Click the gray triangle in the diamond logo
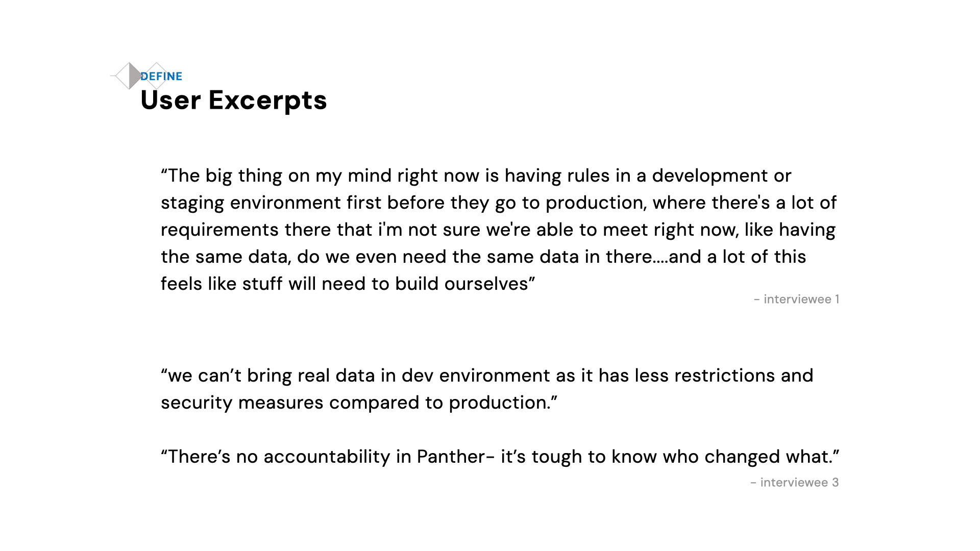This screenshot has height=551, width=980. [134, 76]
